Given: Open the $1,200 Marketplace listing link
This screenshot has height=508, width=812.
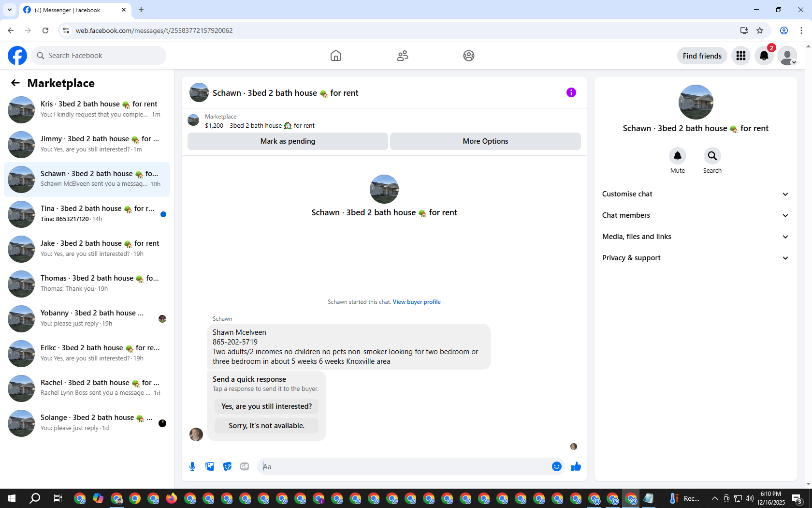Looking at the screenshot, I should click(x=260, y=126).
